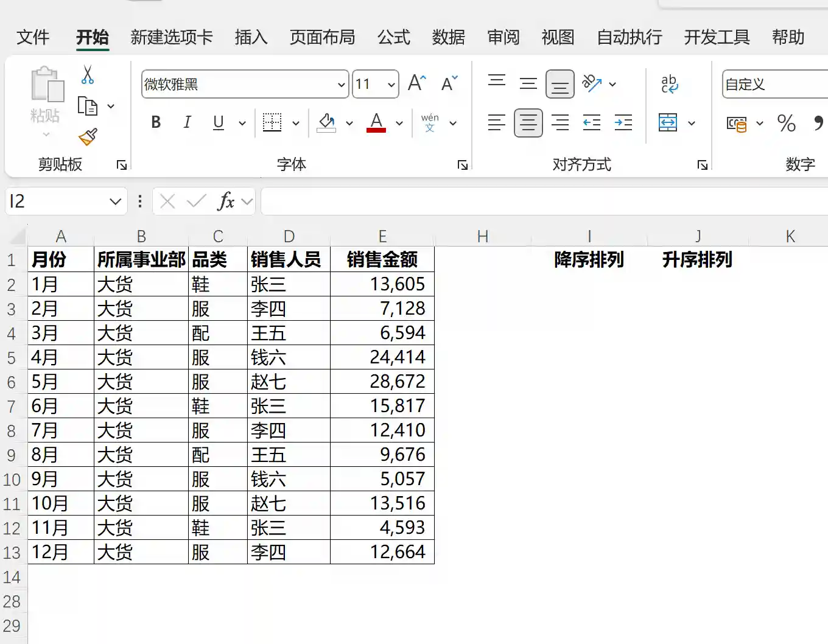Click the Increase Indent icon
828x644 pixels.
(623, 123)
